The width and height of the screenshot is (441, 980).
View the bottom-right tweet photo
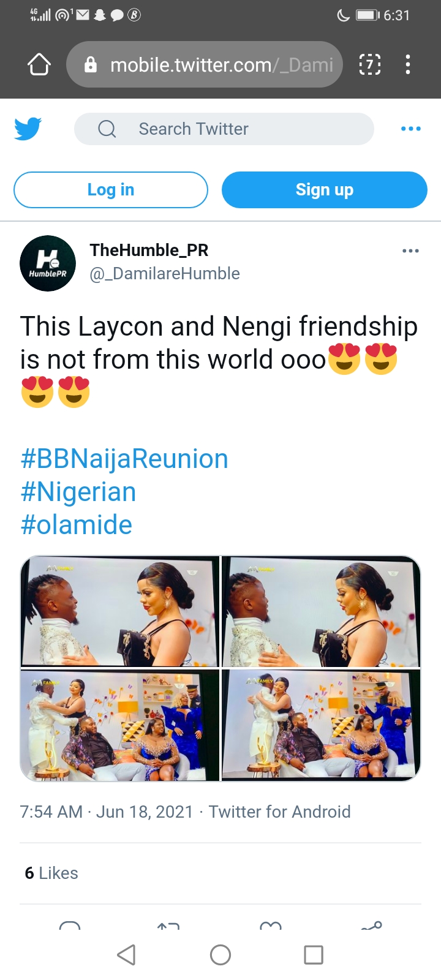tap(321, 725)
